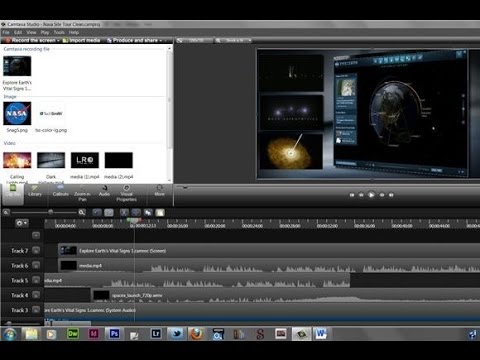Click the playhead marker on timeline ruler
The height and width of the screenshot is (360, 480).
134,221
